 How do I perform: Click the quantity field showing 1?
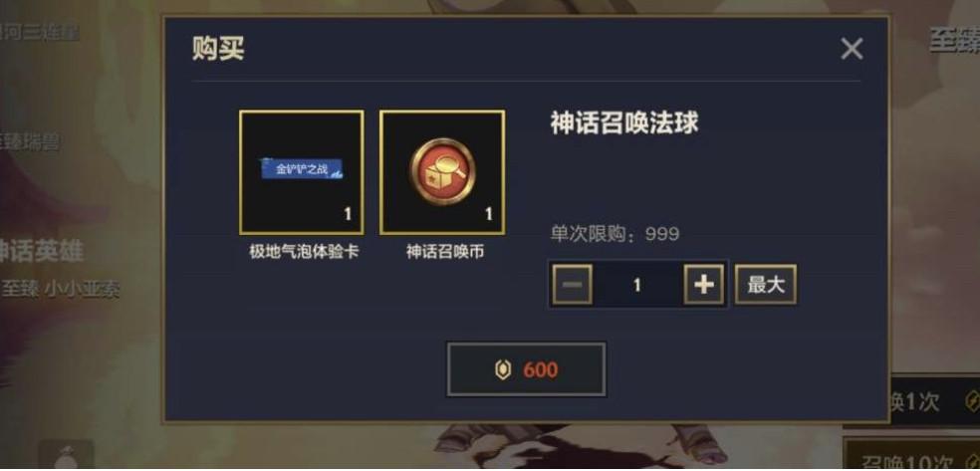[x=637, y=285]
